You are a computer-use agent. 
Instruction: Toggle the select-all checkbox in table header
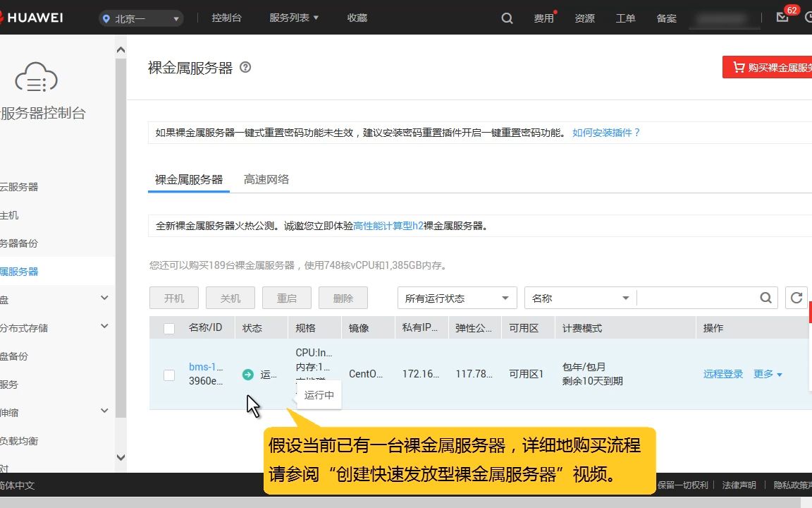click(x=169, y=329)
